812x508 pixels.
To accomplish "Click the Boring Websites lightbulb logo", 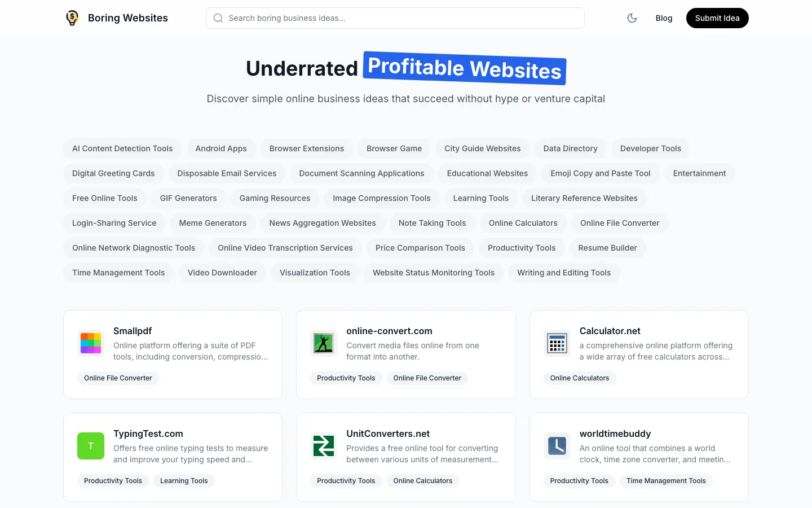I will (72, 18).
